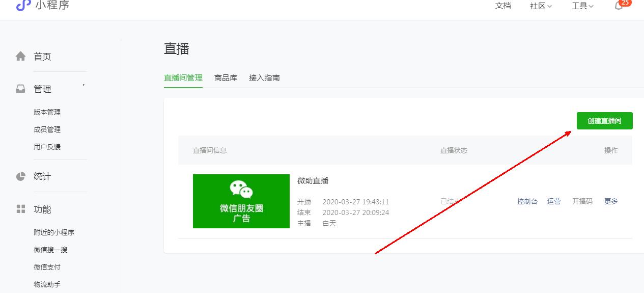Screen dimensions: 644x293
Task: Open 控制台 for 微助直播
Action: click(527, 201)
